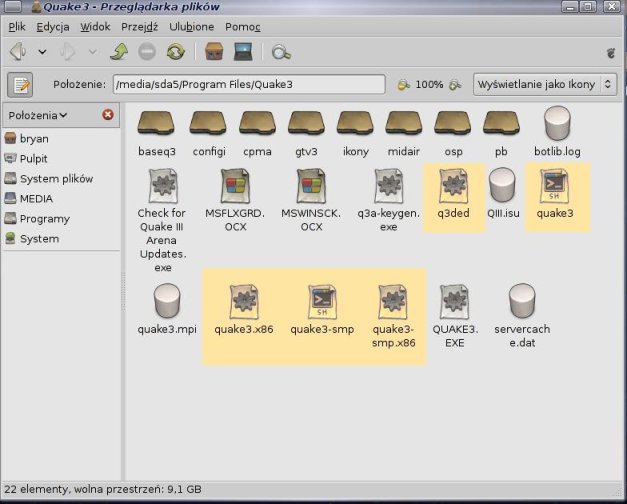Screen dimensions: 627x504
Task: Open the Widok menu
Action: click(95, 27)
